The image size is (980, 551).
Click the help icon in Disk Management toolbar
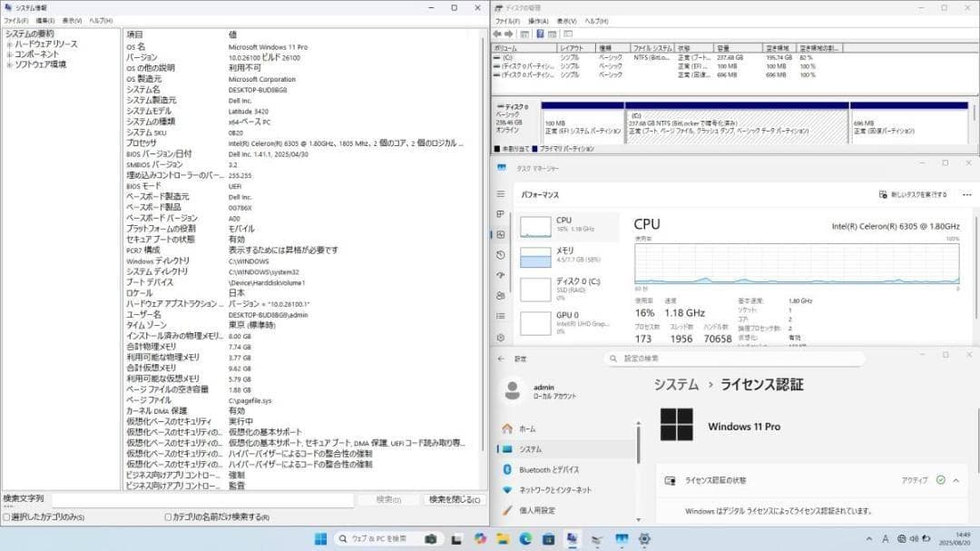[x=541, y=34]
